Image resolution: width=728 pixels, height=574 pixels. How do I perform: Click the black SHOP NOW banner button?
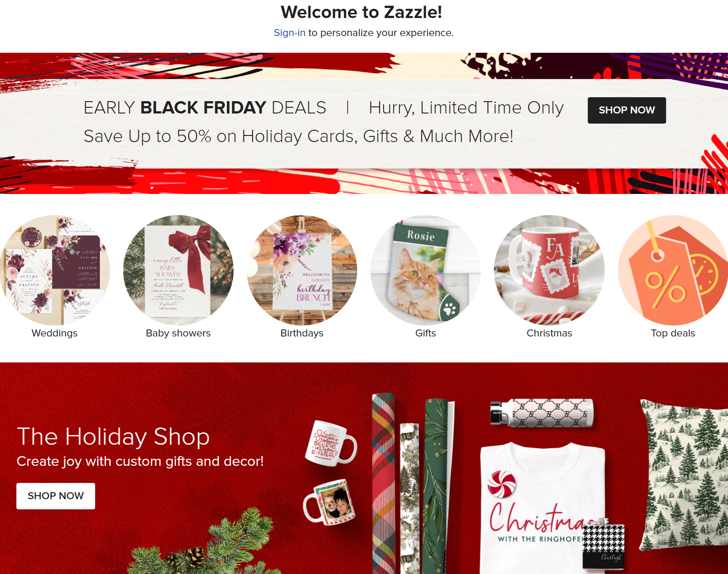tap(626, 110)
